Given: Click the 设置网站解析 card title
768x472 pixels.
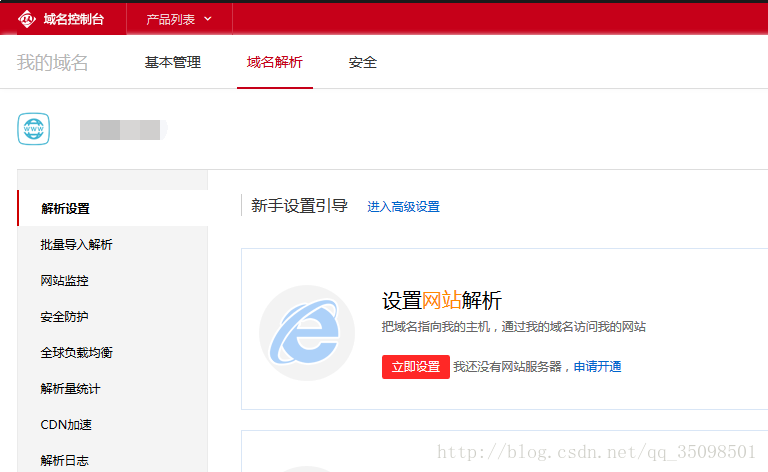Looking at the screenshot, I should point(442,300).
